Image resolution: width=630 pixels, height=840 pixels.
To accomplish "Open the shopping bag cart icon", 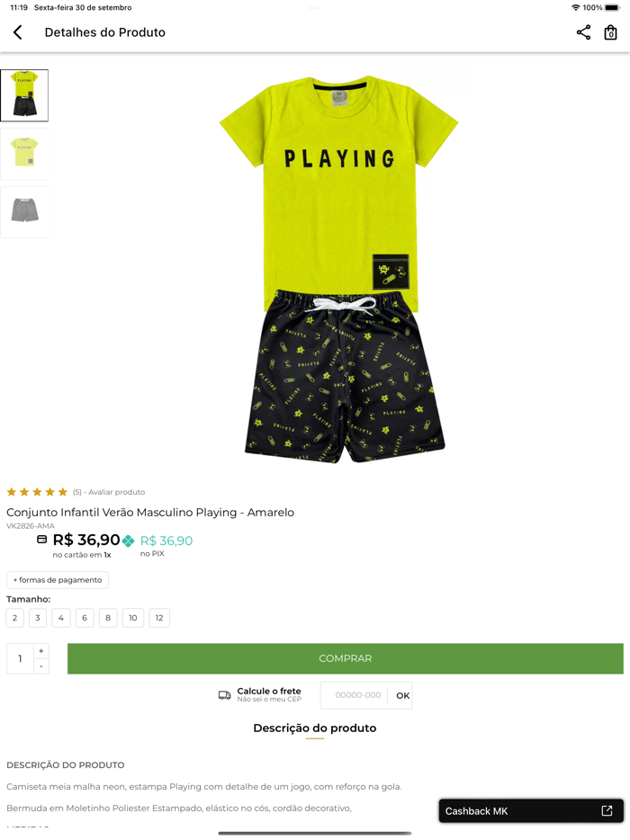I will click(610, 32).
